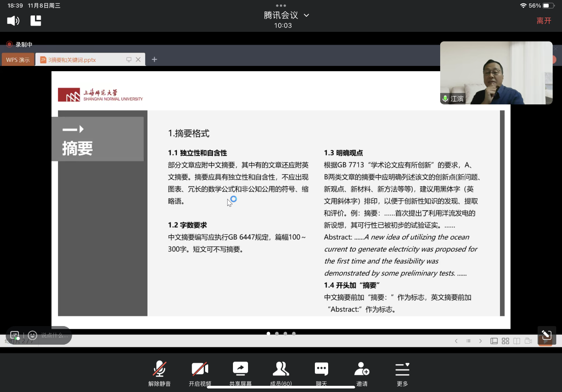Switch the meeting layout view icon
This screenshot has height=392, width=562.
[36, 20]
